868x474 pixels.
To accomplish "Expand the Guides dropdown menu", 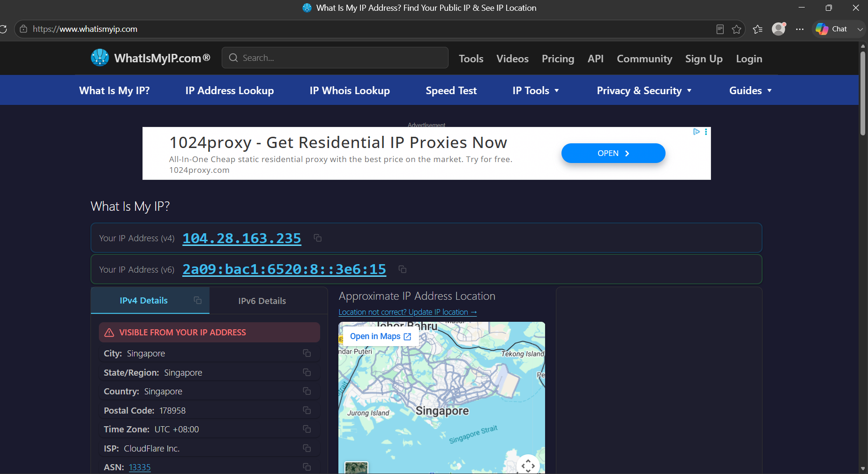I will 750,90.
